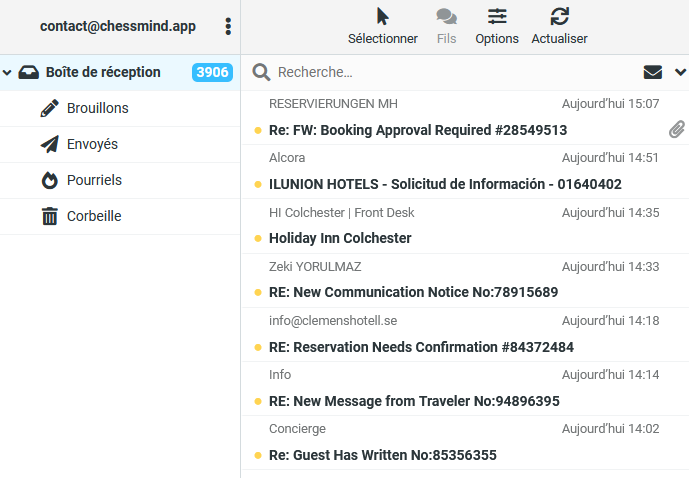
Task: Click timestamp Aujourd'hui 14:02
Action: [x=611, y=429]
